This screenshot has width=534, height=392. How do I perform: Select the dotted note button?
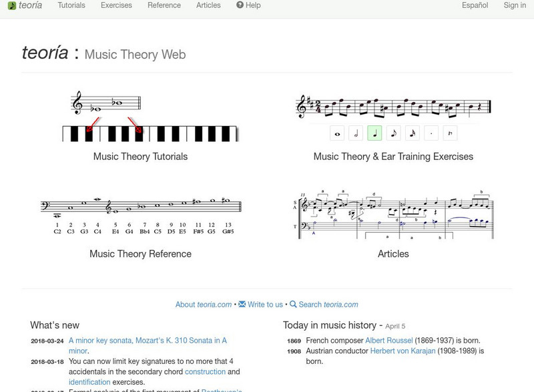click(431, 133)
